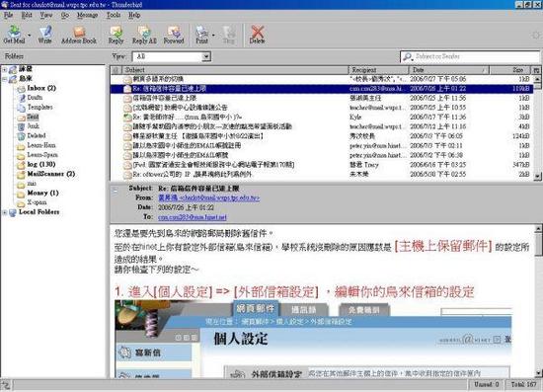Image resolution: width=543 pixels, height=392 pixels.
Task: Click the Get Mail toolbar icon
Action: click(14, 35)
